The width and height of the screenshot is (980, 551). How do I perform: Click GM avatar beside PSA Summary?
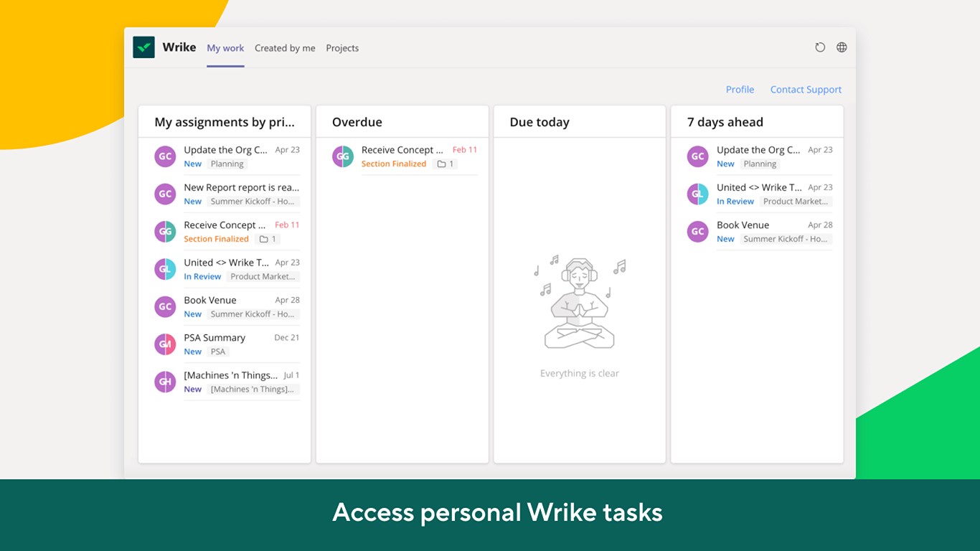[165, 344]
